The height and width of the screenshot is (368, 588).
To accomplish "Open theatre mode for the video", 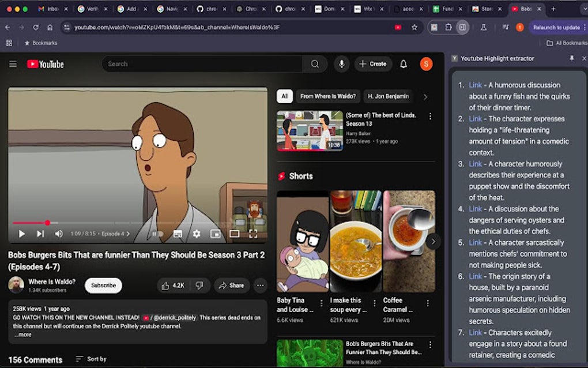I will (x=234, y=234).
